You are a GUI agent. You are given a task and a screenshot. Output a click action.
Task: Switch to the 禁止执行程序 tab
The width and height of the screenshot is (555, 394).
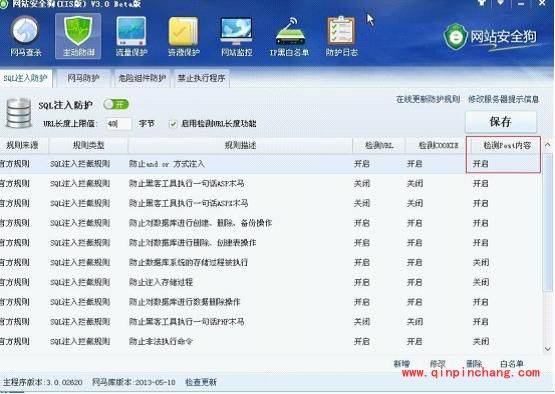click(201, 78)
